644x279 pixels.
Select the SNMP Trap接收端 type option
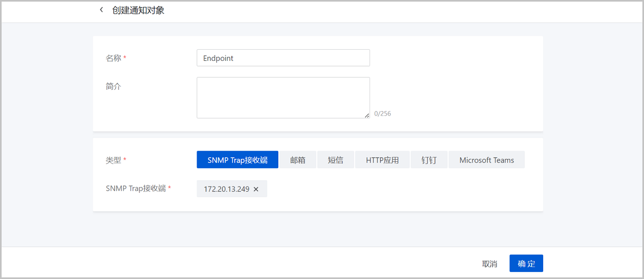pos(237,160)
